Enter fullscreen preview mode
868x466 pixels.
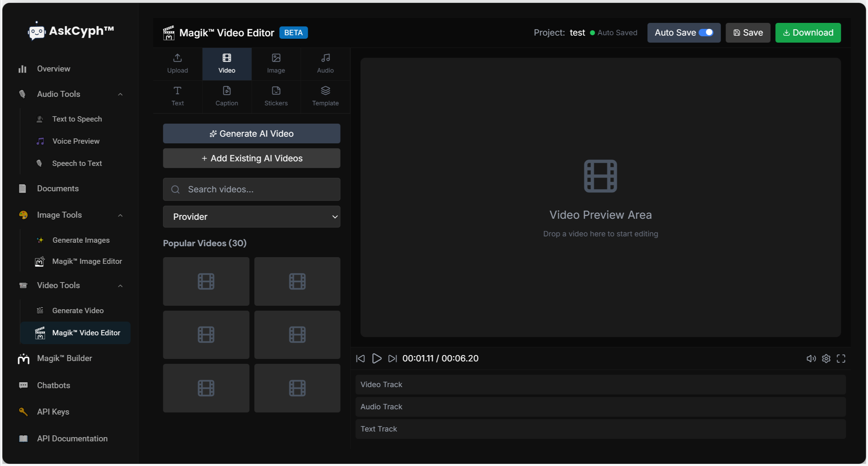point(841,358)
